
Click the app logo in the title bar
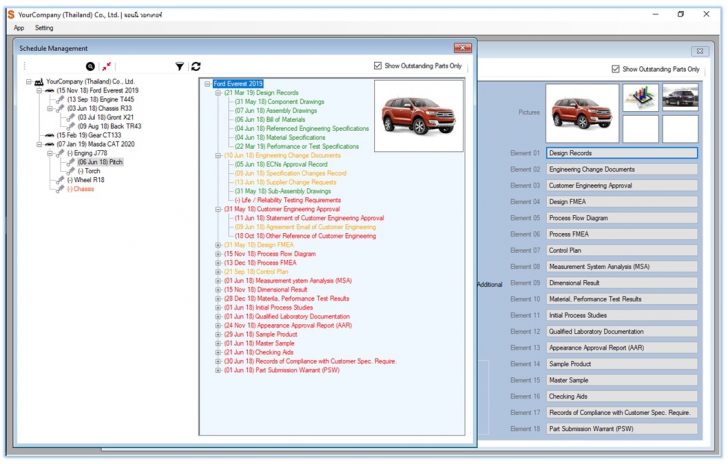point(9,13)
